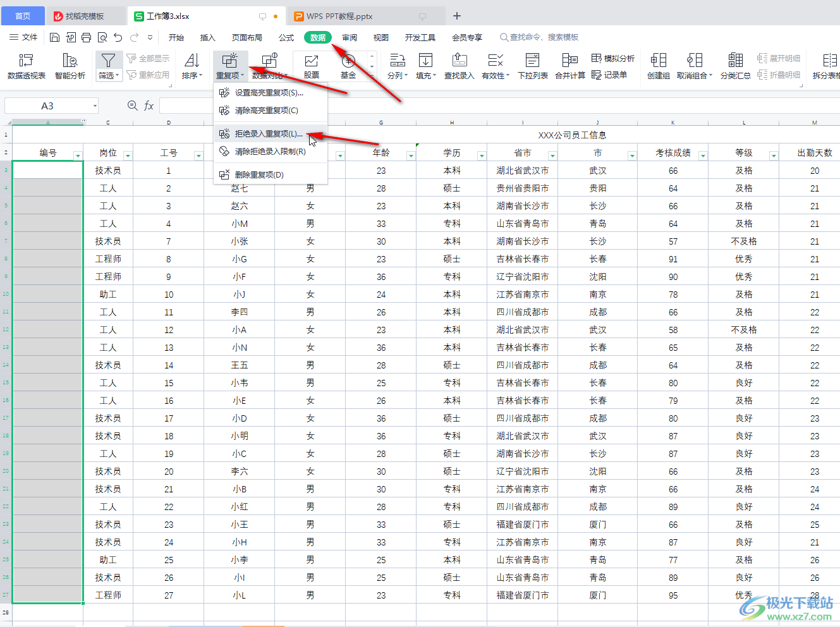Open 模拟分析 what-if analysis
840x627 pixels.
[x=613, y=58]
